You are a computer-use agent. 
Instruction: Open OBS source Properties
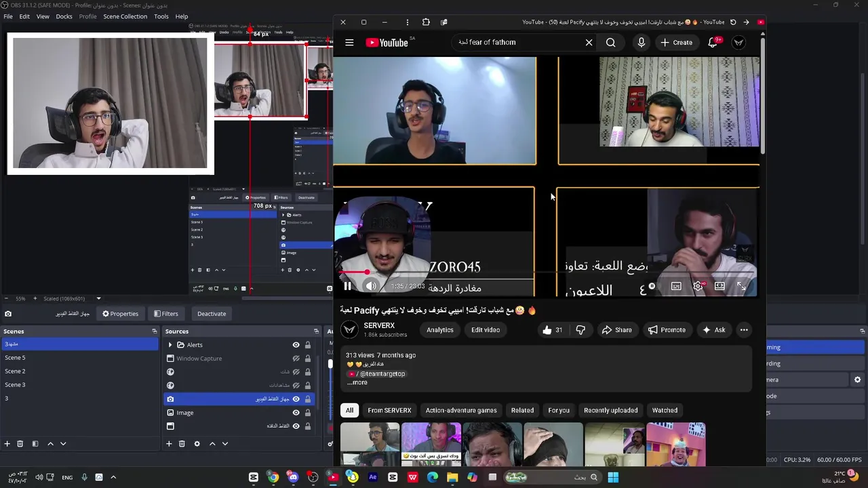[x=120, y=314]
